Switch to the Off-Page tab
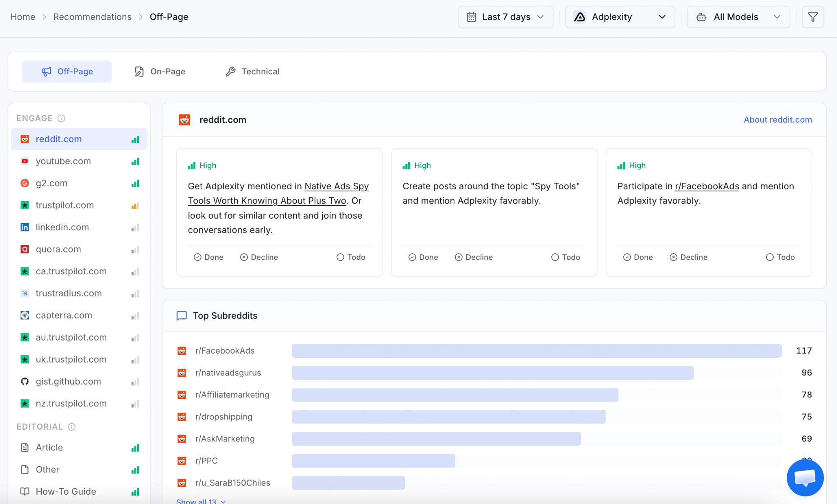The width and height of the screenshot is (837, 504). point(67,72)
